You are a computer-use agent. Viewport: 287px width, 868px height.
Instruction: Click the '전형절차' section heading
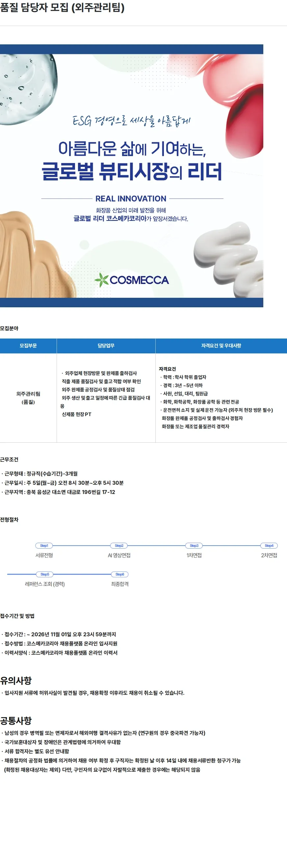10,520
